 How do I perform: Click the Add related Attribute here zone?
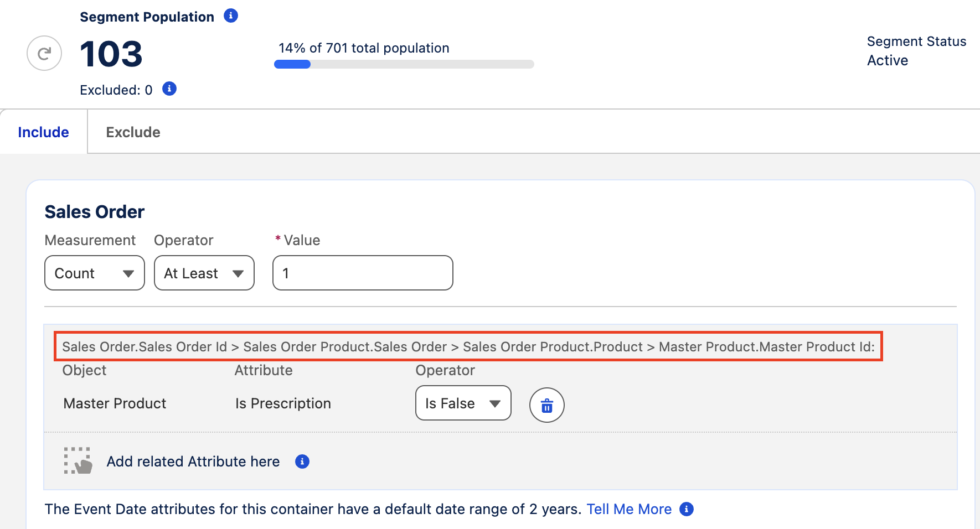coord(193,461)
